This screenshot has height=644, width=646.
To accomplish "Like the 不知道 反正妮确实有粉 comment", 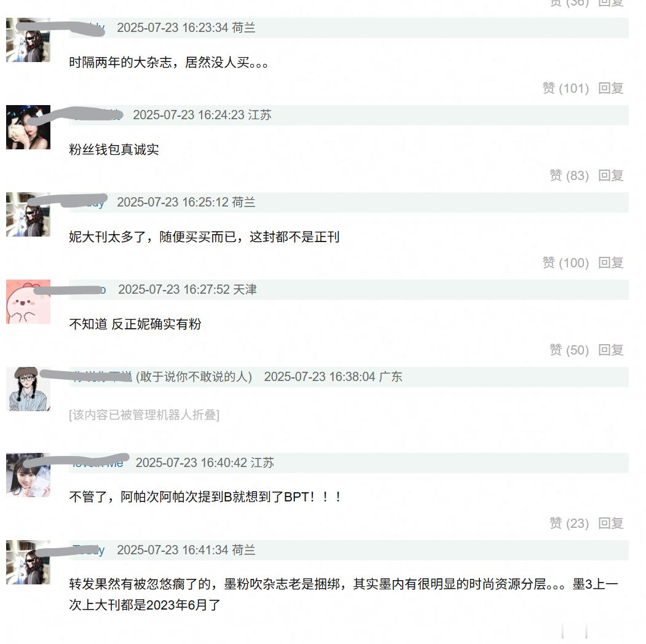I will [x=569, y=350].
